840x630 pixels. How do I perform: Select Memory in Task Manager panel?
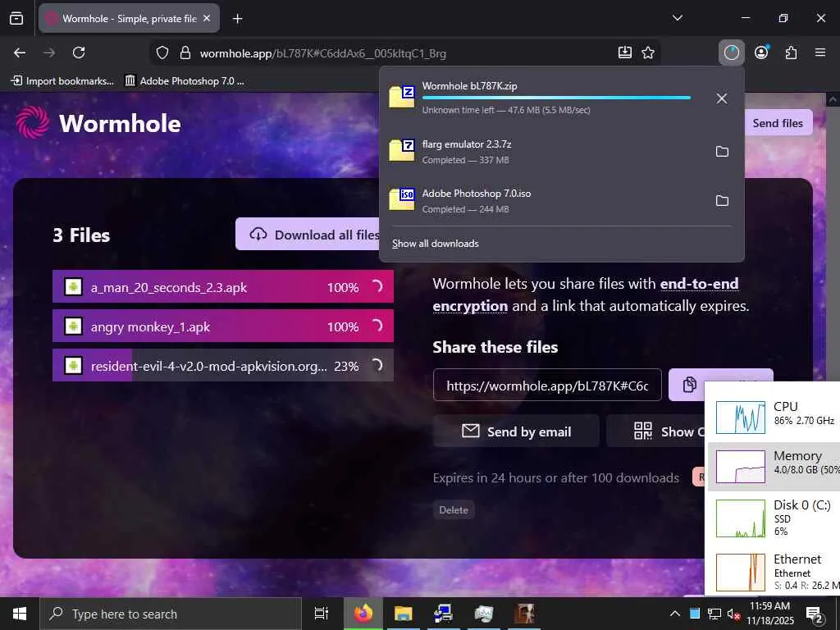[x=774, y=466]
